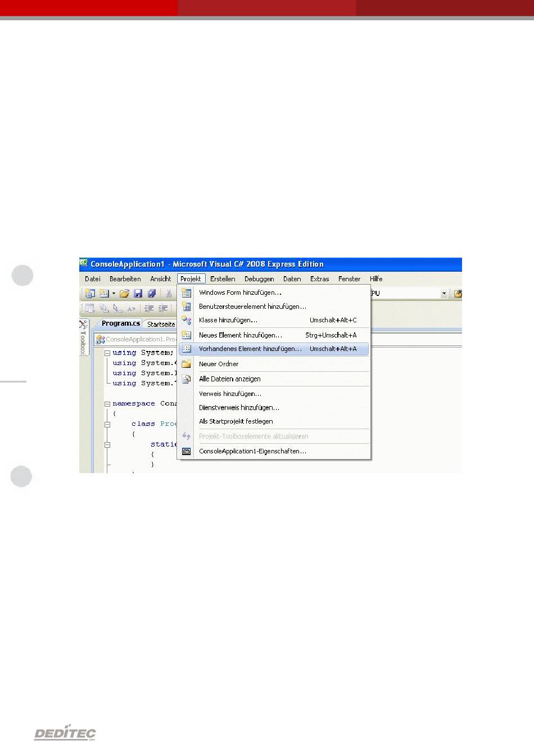Choose Vorhandenes Element hinzufügen menu entry
534x756 pixels.
274,349
